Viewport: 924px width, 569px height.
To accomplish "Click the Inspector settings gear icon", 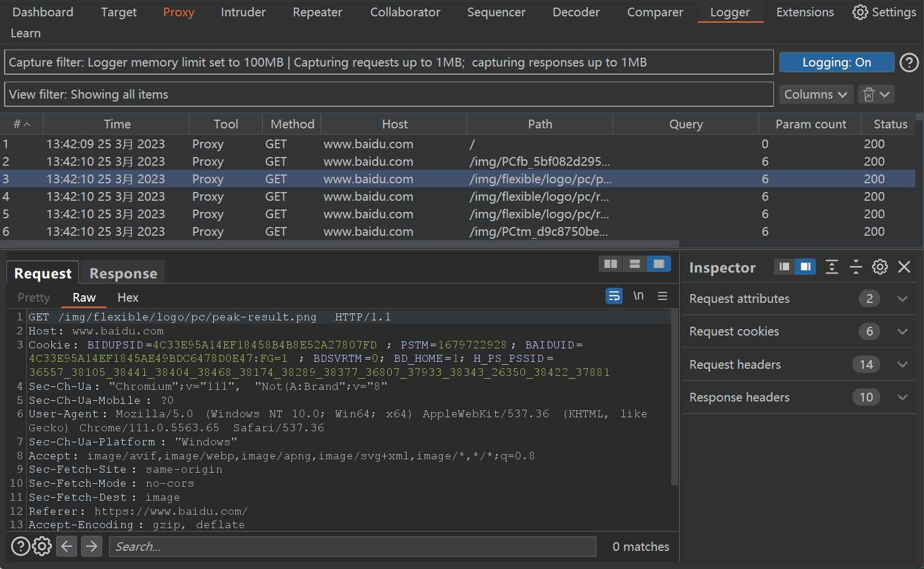I will click(880, 267).
